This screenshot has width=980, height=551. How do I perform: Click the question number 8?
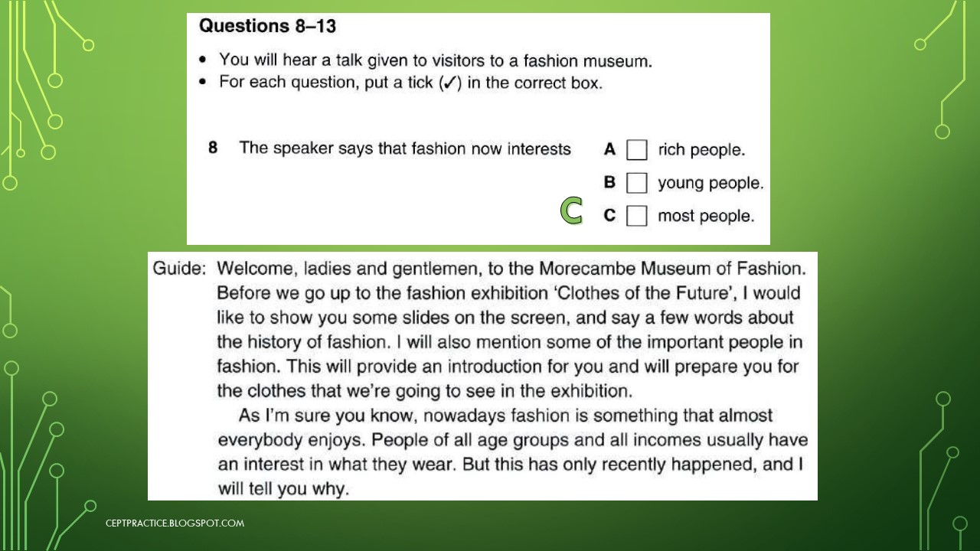pyautogui.click(x=213, y=148)
